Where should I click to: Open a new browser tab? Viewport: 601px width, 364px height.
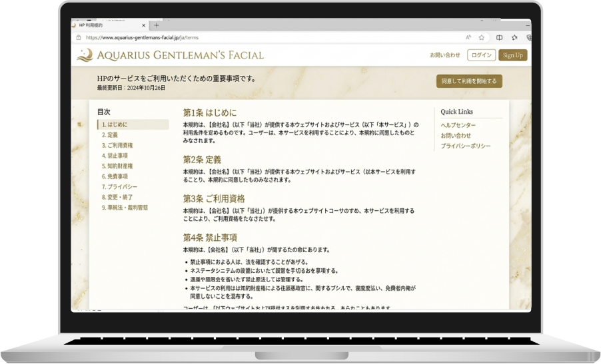[x=157, y=25]
